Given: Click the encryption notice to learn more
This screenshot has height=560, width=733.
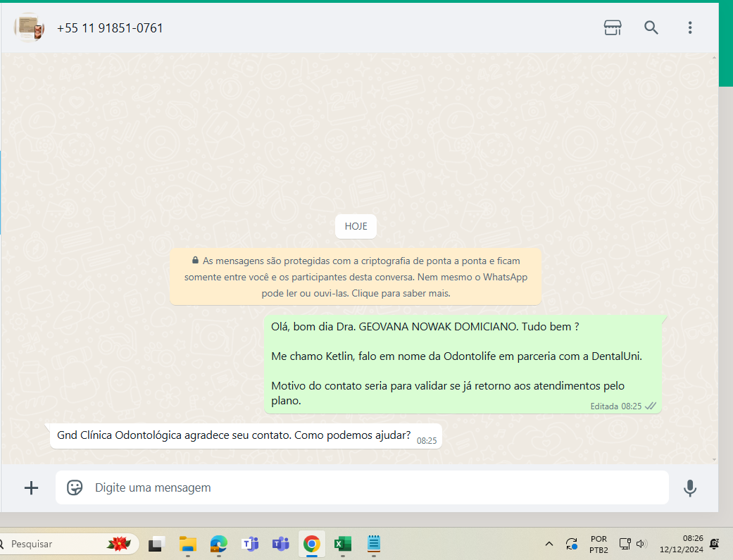Looking at the screenshot, I should pyautogui.click(x=356, y=277).
